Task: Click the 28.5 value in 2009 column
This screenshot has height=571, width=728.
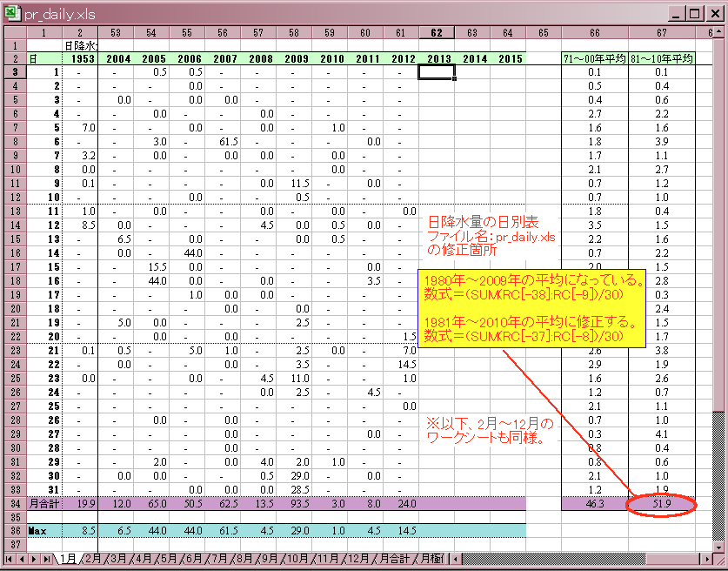Action: click(x=294, y=490)
